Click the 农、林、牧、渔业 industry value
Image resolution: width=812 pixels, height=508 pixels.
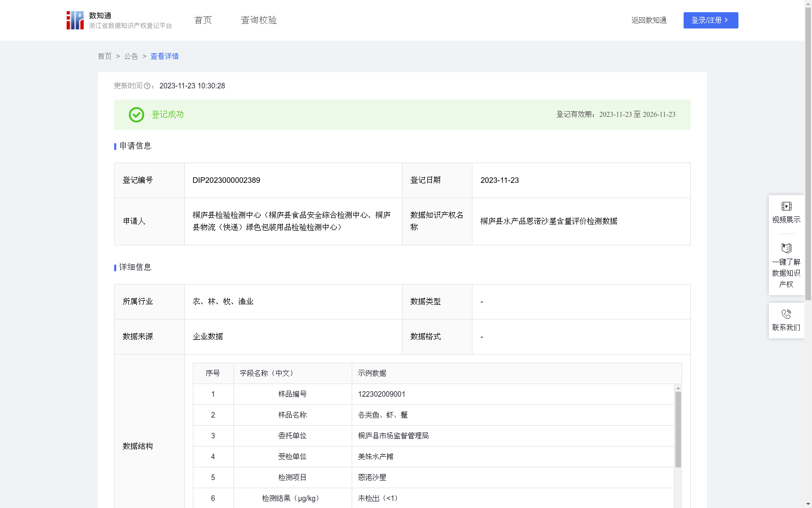click(223, 302)
